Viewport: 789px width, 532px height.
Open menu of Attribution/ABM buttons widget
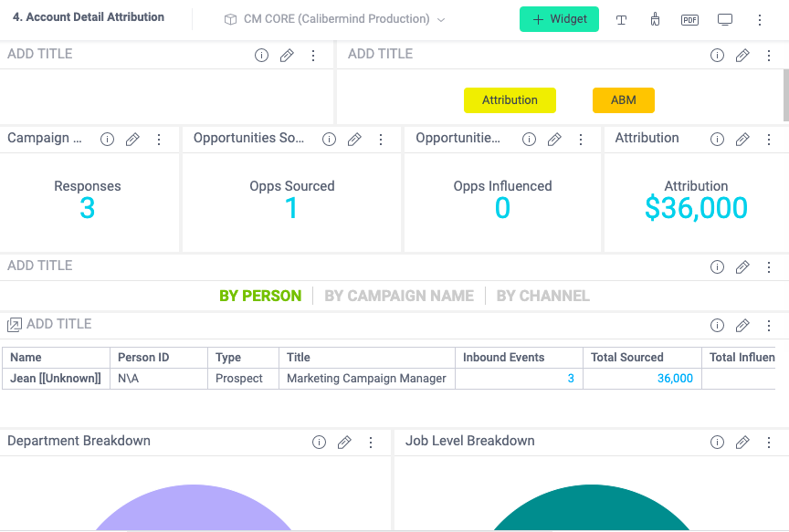768,56
